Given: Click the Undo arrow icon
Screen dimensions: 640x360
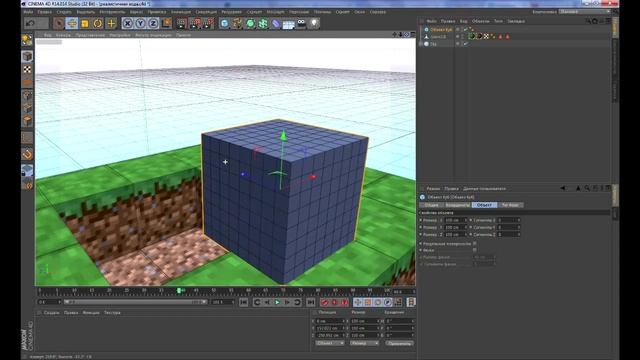Looking at the screenshot, I should [30, 23].
